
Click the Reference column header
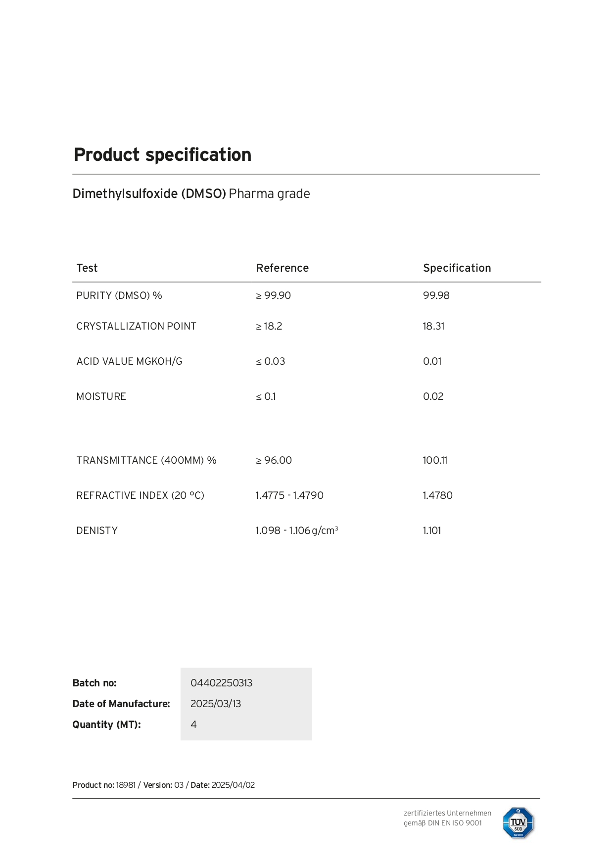click(282, 268)
